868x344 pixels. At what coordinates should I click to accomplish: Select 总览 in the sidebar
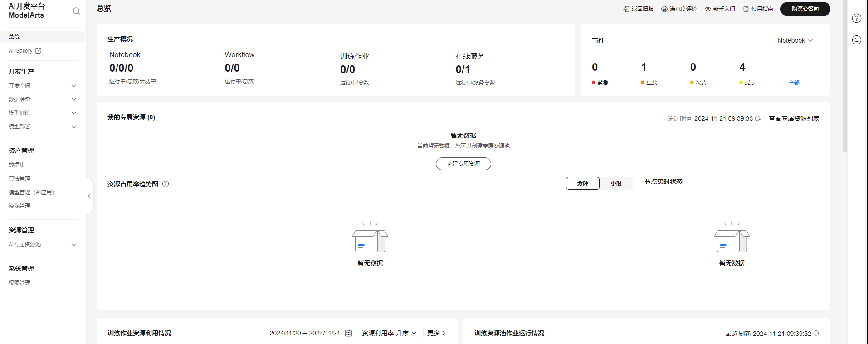pos(43,37)
